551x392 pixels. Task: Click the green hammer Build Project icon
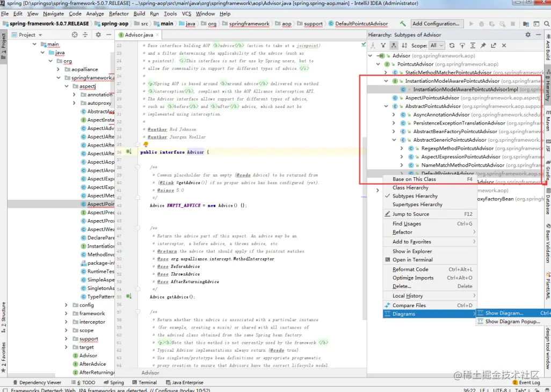coord(403,24)
